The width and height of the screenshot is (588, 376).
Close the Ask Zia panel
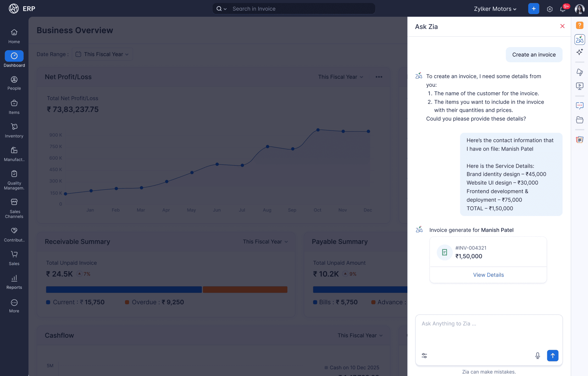point(562,26)
